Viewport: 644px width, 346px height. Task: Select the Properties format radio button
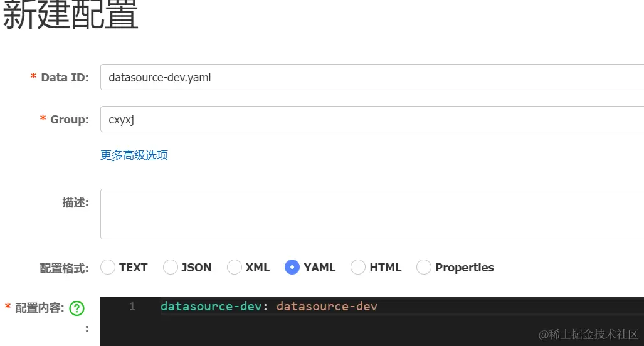(x=424, y=267)
